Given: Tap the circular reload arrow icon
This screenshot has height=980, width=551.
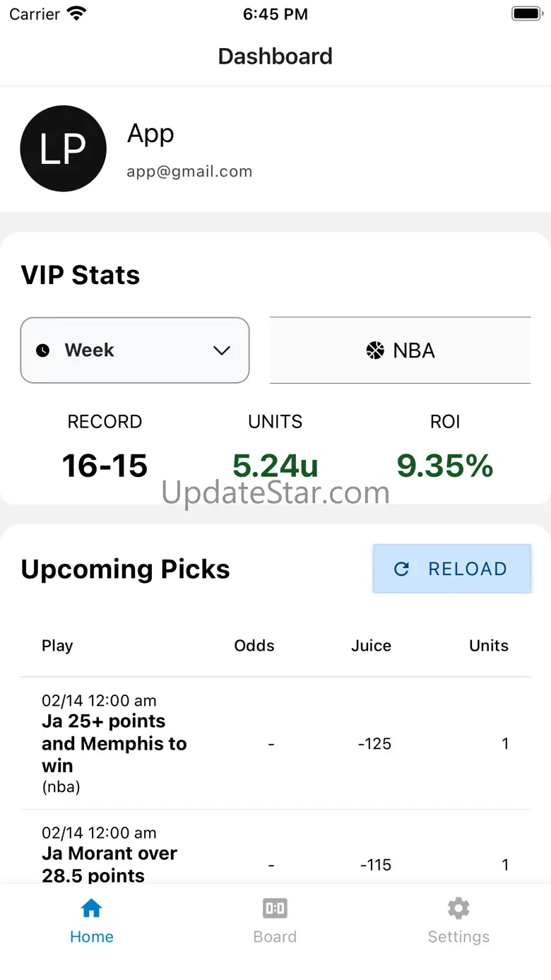Looking at the screenshot, I should pos(401,569).
